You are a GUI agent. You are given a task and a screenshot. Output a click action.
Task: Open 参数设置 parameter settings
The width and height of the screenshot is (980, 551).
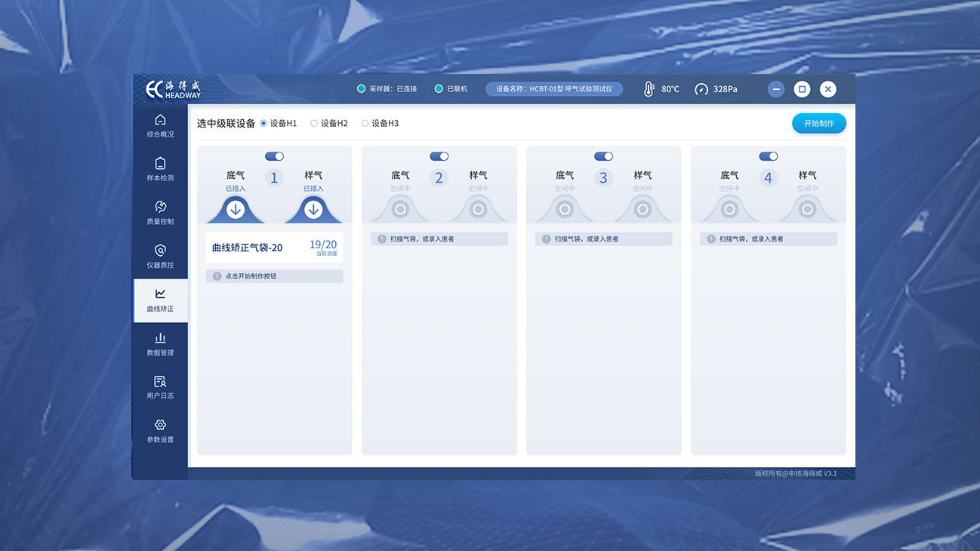point(160,431)
